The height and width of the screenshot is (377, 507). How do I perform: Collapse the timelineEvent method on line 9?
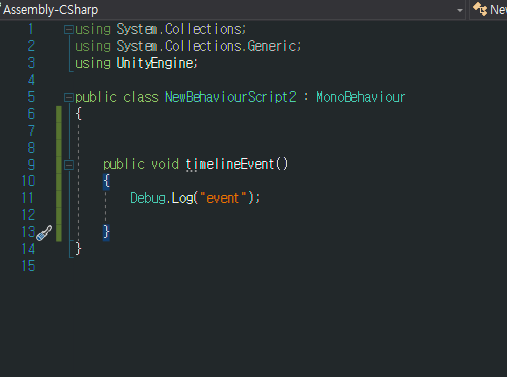[x=69, y=165]
